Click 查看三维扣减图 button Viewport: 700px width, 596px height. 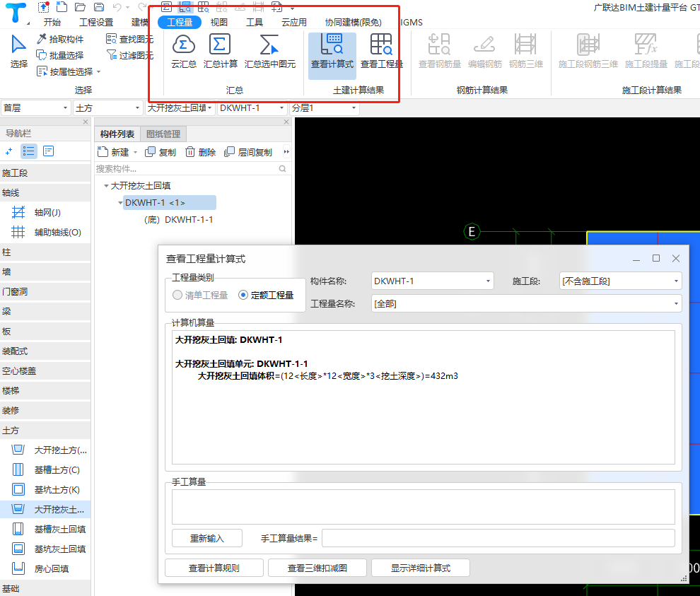pos(317,568)
